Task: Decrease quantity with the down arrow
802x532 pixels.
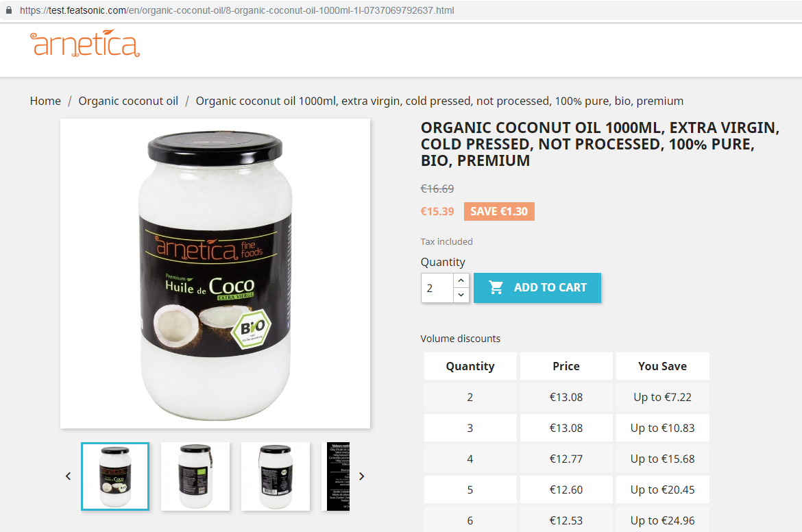Action: click(x=461, y=295)
